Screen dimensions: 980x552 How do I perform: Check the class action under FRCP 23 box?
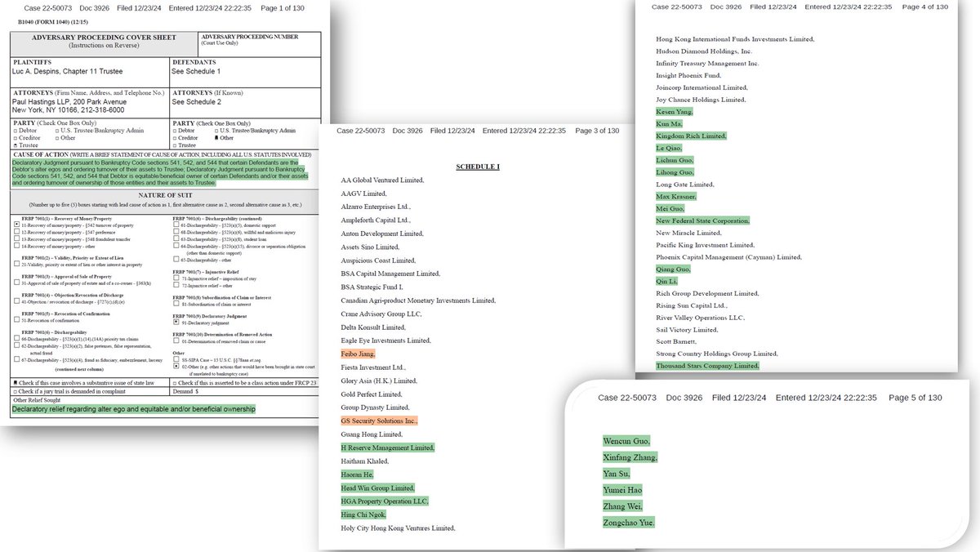[175, 384]
